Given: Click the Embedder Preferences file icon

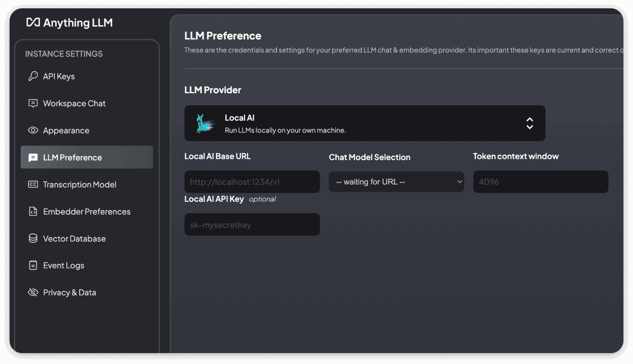Looking at the screenshot, I should tap(33, 211).
